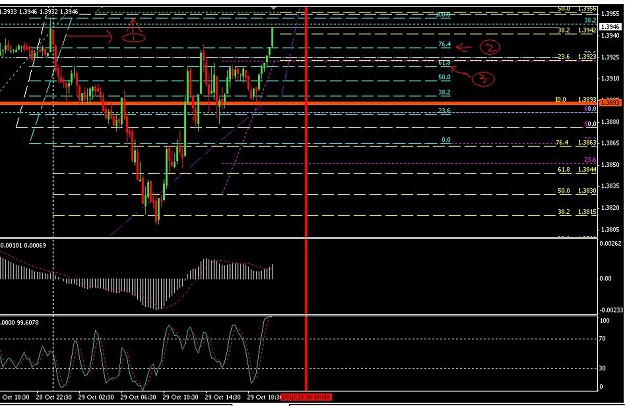Click the 1.3910 price scale value
The height and width of the screenshot is (406, 625).
point(610,78)
